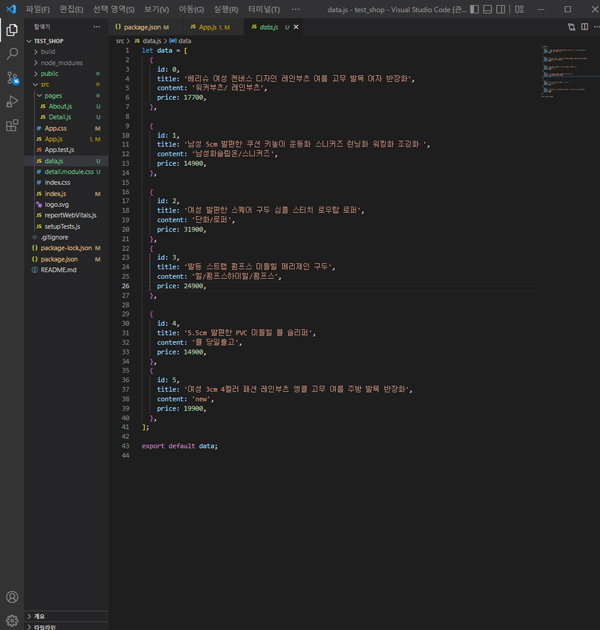Open the 이동(G) menu

pyautogui.click(x=191, y=9)
